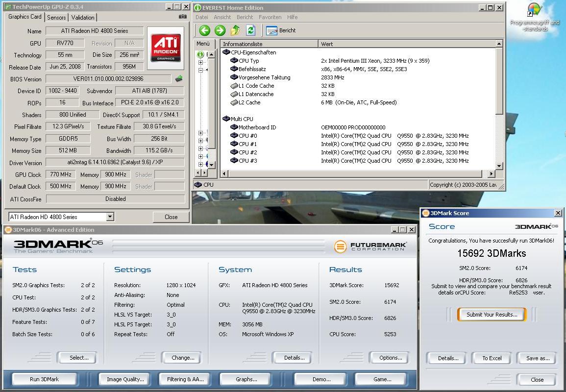Click Change... under Settings
The image size is (566, 392).
[x=183, y=358]
